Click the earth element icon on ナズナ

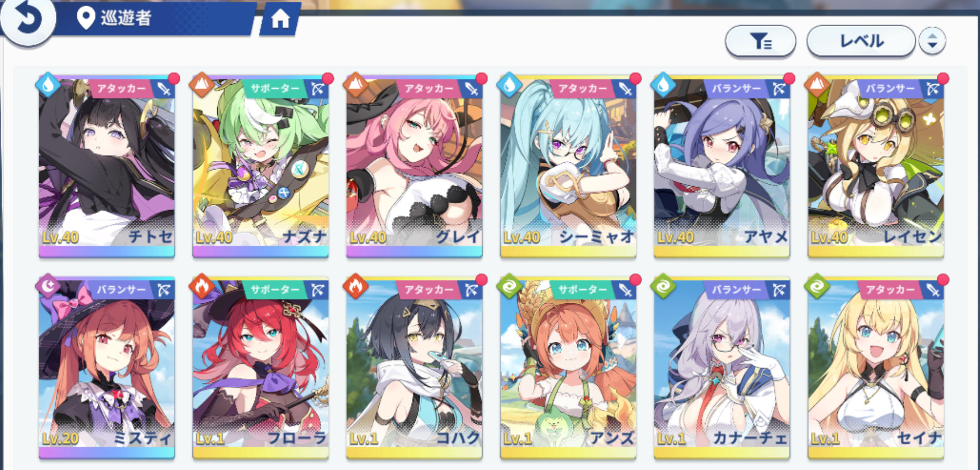pyautogui.click(x=202, y=85)
